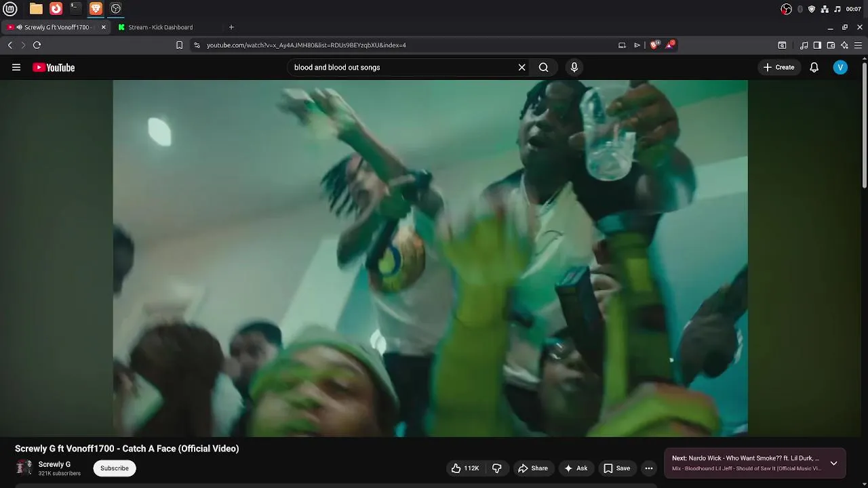Screen dimensions: 868x488
Task: Open the YouTube notifications bell
Action: tap(814, 67)
